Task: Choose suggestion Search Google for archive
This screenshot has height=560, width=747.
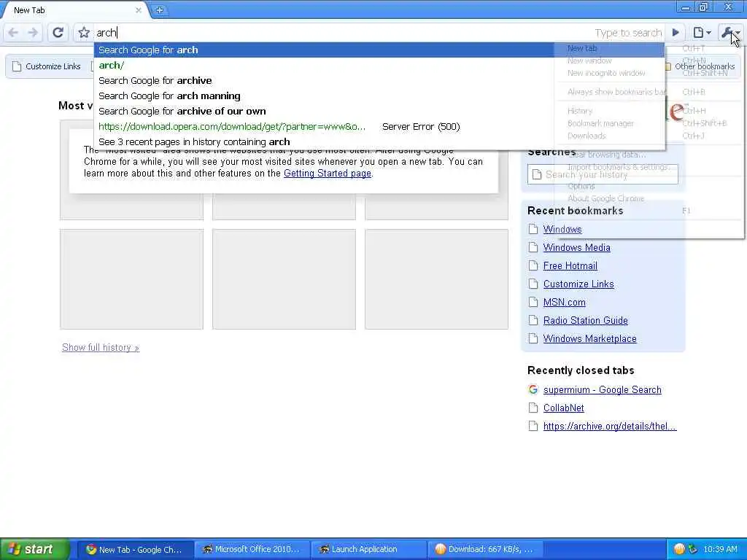Action: tap(379, 80)
